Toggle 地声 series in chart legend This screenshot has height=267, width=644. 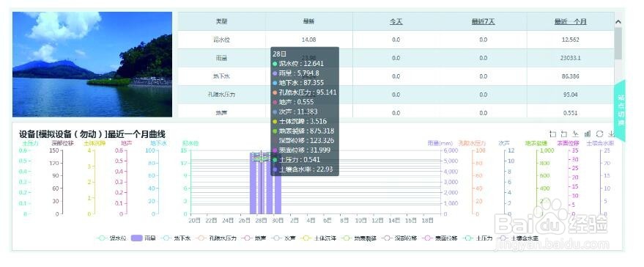254,238
